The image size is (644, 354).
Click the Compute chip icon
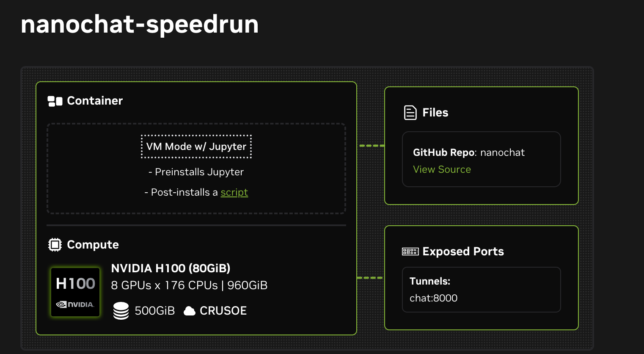(55, 245)
